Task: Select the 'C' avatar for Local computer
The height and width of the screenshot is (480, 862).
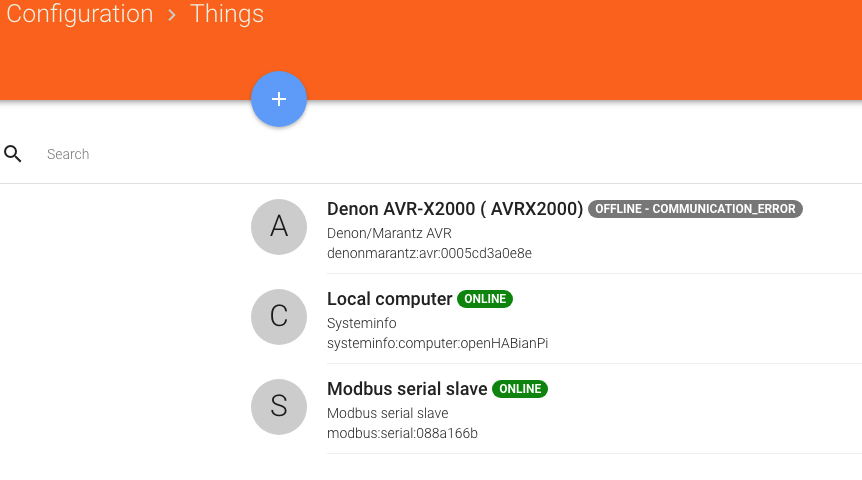Action: [279, 317]
